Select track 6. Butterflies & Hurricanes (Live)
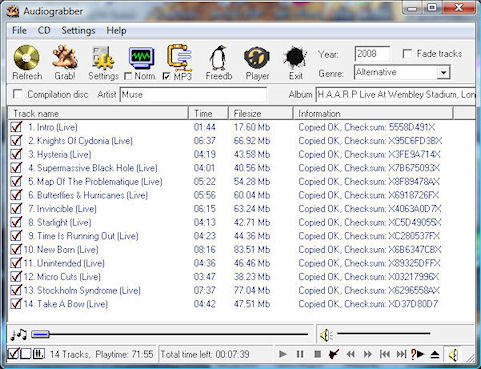Screen dimensions: 481x369 point(88,195)
